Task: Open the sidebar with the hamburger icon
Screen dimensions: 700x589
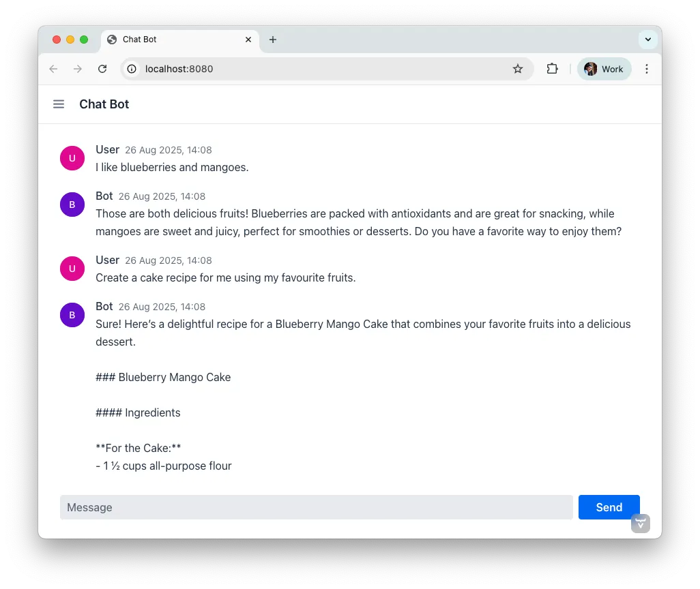Action: (x=59, y=104)
